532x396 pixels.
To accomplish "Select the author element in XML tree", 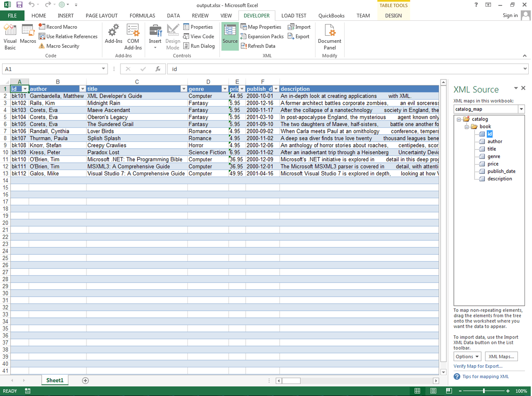I will tap(495, 141).
